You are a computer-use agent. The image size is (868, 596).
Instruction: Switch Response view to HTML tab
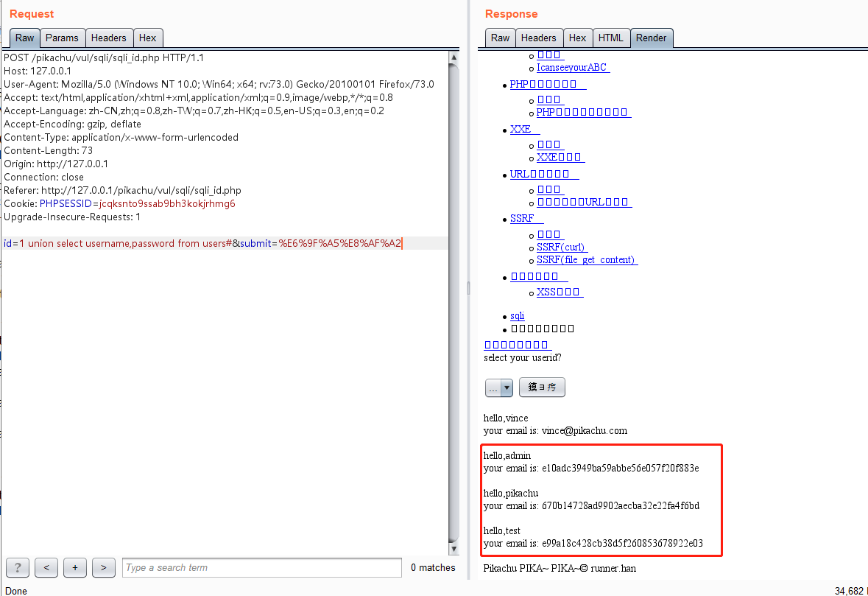click(x=610, y=38)
